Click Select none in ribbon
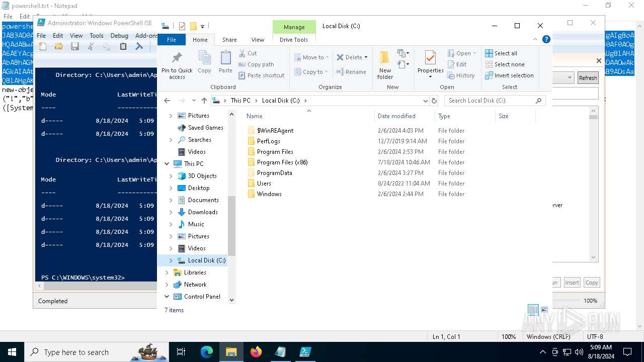The width and height of the screenshot is (644, 362). pyautogui.click(x=505, y=64)
